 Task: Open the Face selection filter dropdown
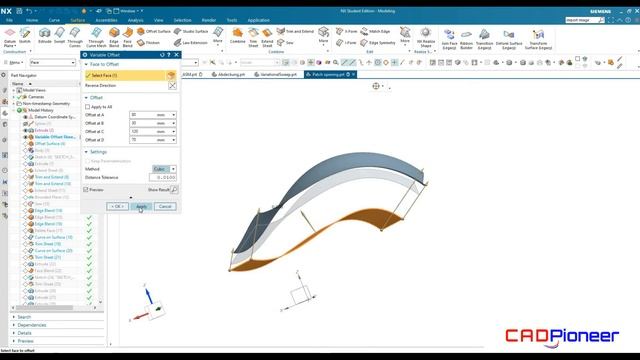click(53, 62)
